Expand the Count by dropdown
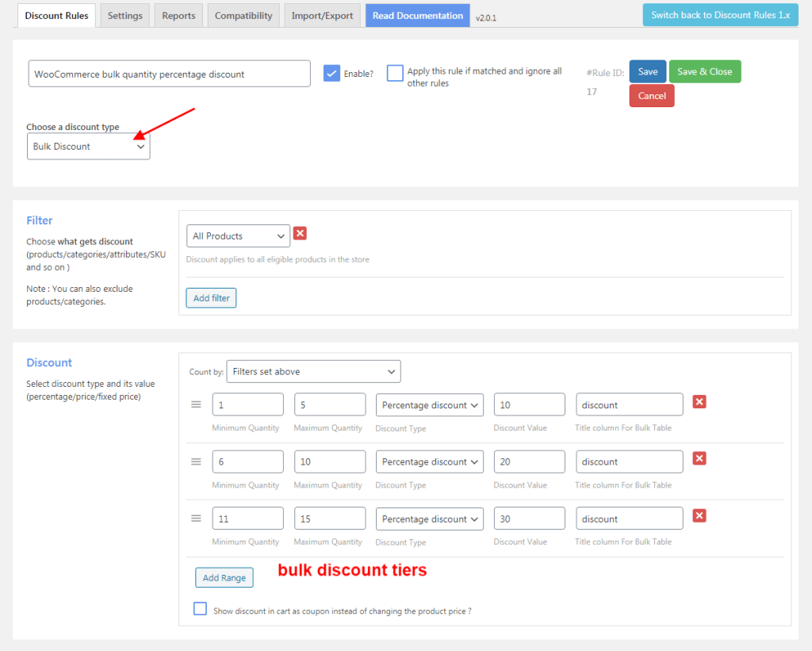Image resolution: width=812 pixels, height=651 pixels. pyautogui.click(x=313, y=371)
